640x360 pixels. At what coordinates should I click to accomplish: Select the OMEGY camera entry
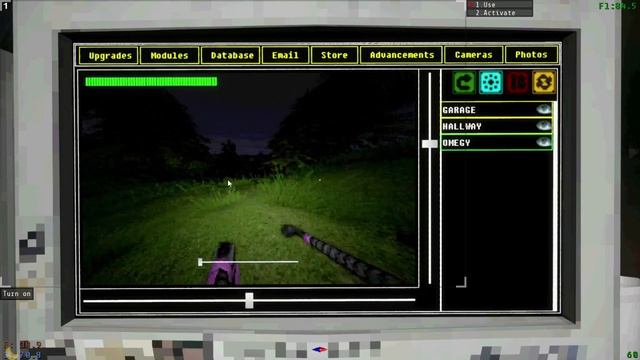(x=497, y=142)
